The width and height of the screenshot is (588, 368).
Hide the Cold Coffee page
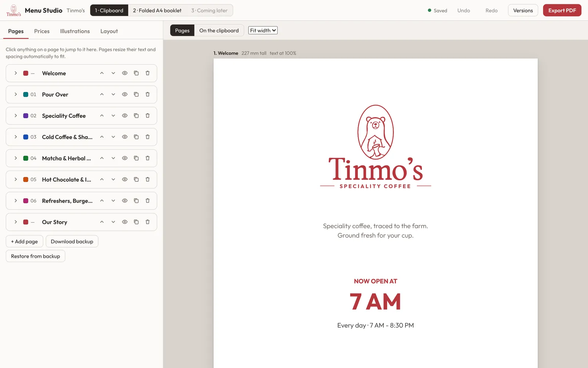125,137
